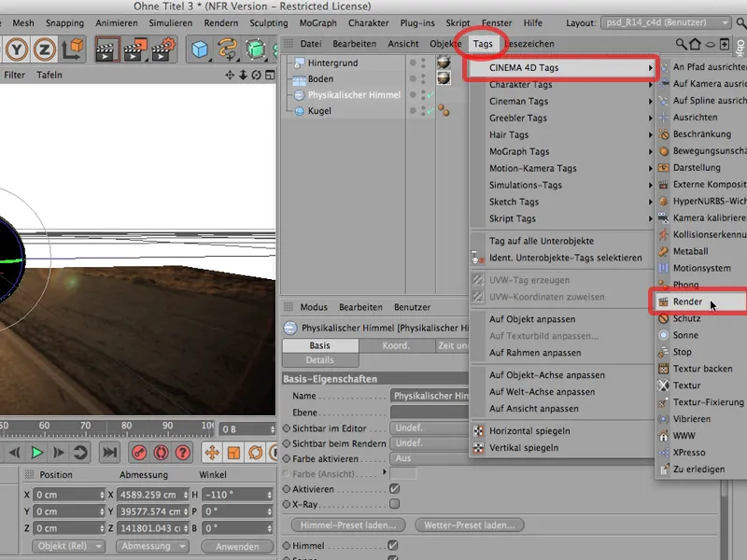This screenshot has height=560, width=747.
Task: Toggle position keyframe recording icon
Action: (x=212, y=453)
